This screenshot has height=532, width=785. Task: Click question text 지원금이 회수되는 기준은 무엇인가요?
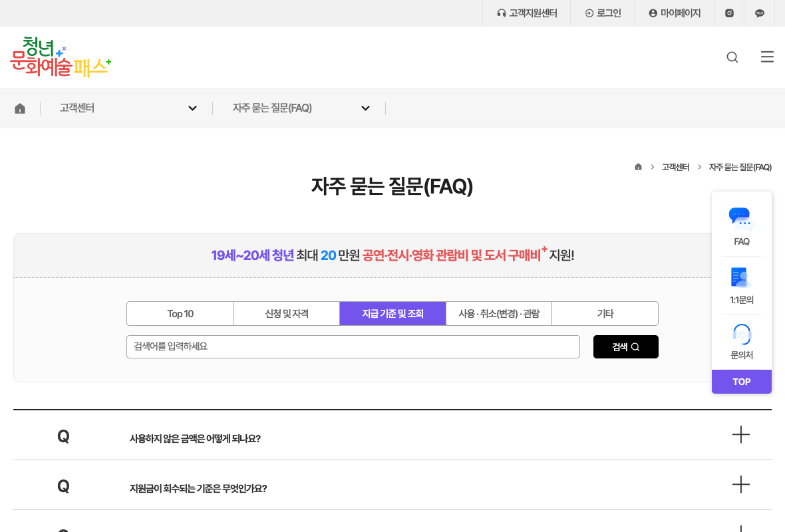(x=198, y=489)
